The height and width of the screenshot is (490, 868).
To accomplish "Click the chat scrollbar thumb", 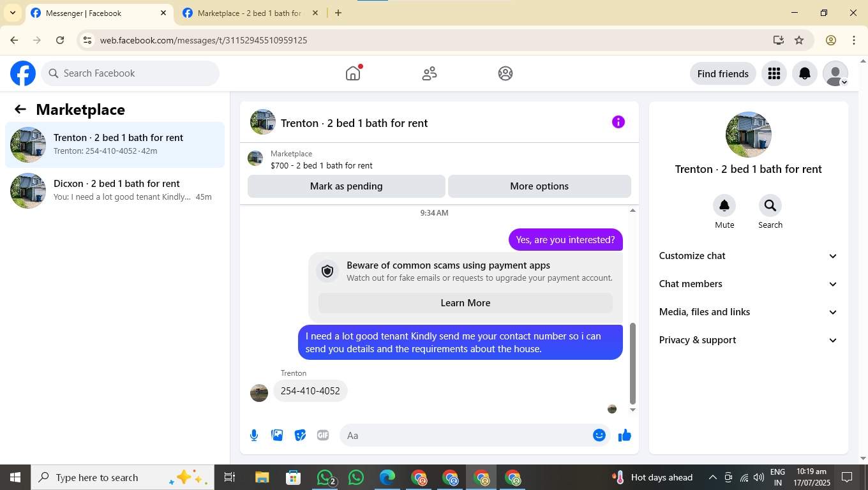I will 632,364.
